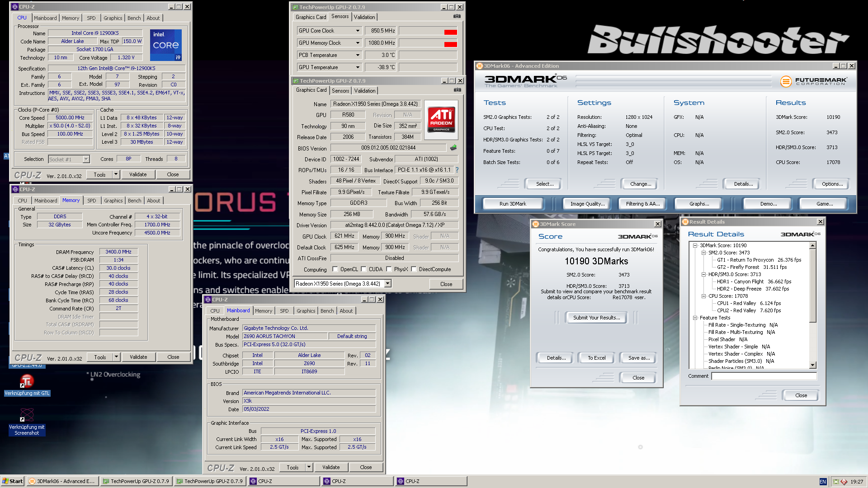Open Tools dropdown arrow in CPU-Z Mainboard window
The image size is (868, 488).
pos(309,467)
